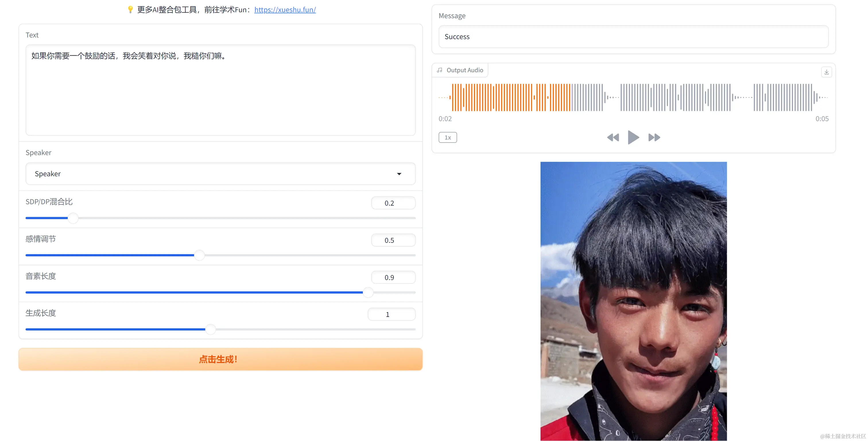The image size is (868, 441).
Task: Open the Speaker dropdown
Action: tap(220, 174)
